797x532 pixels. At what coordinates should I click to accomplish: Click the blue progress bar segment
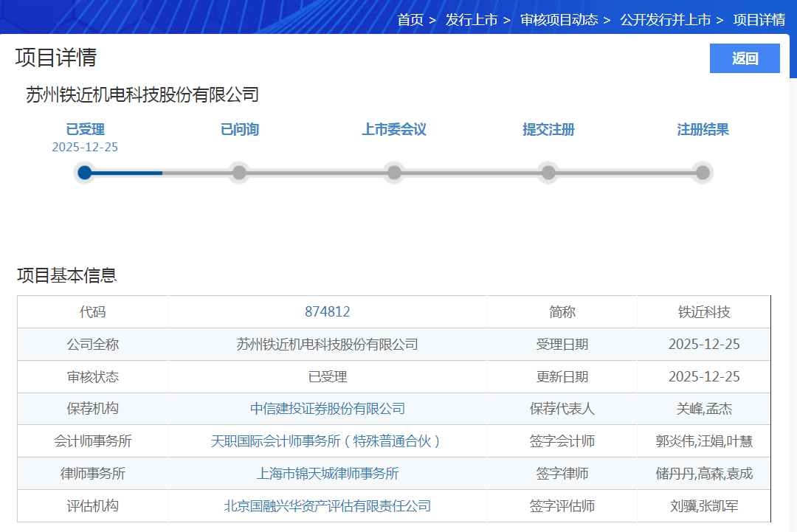coord(127,173)
